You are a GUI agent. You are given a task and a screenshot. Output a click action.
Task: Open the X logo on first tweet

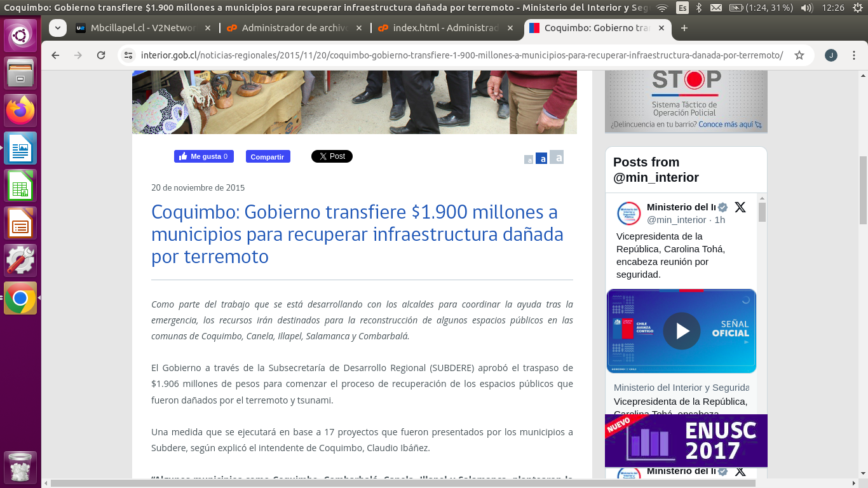(740, 207)
